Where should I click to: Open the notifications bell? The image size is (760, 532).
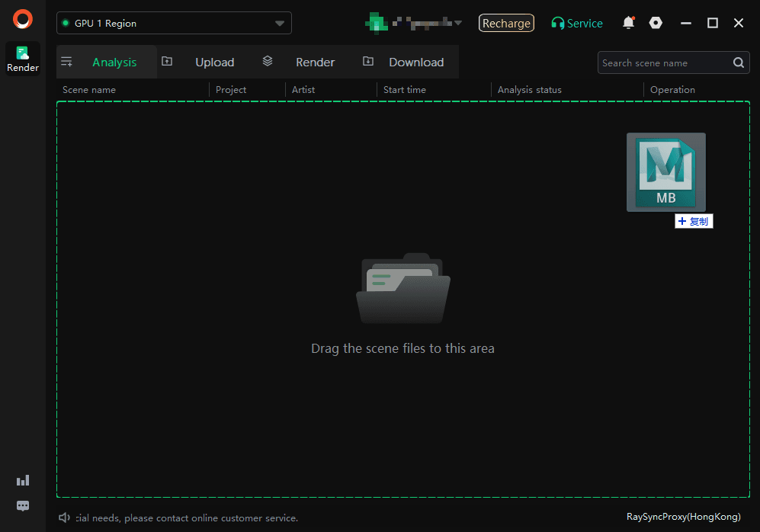pyautogui.click(x=628, y=23)
